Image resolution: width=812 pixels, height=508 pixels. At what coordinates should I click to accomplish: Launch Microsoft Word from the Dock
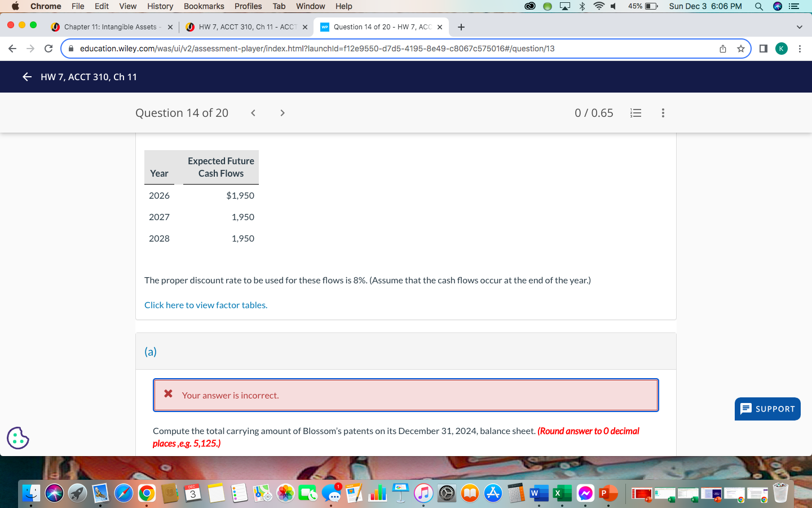pos(539,493)
